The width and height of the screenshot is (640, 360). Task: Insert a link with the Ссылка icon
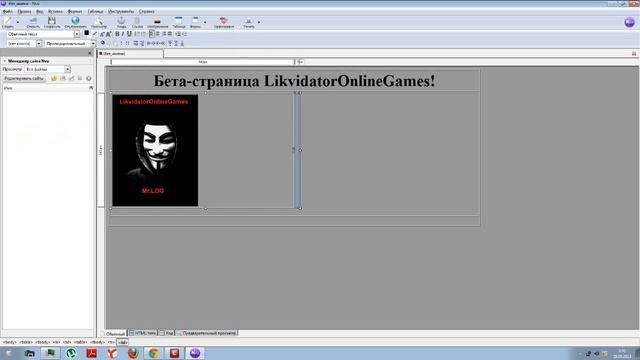(138, 22)
